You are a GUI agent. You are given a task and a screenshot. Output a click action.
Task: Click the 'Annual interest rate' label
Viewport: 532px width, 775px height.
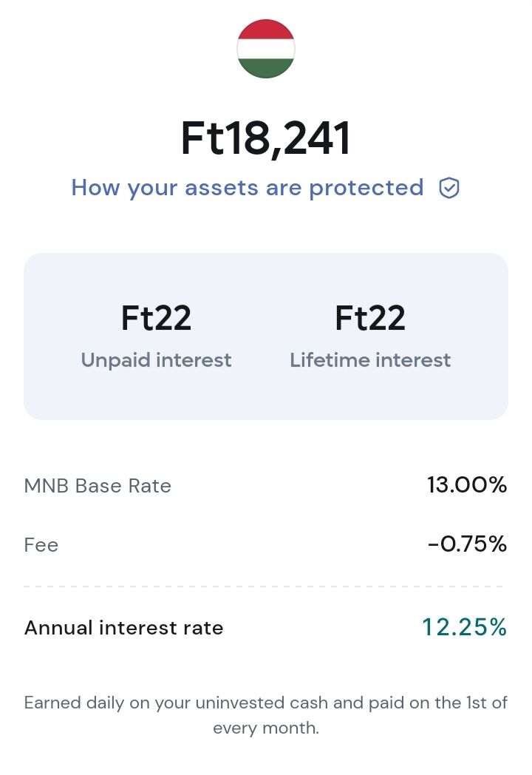click(x=124, y=628)
